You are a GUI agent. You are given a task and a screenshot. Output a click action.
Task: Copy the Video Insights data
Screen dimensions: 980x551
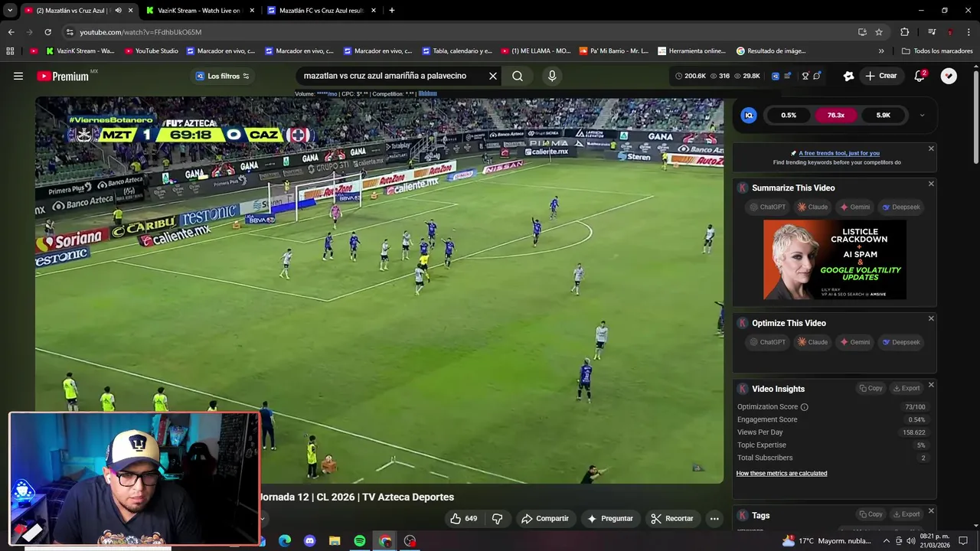[x=871, y=389]
